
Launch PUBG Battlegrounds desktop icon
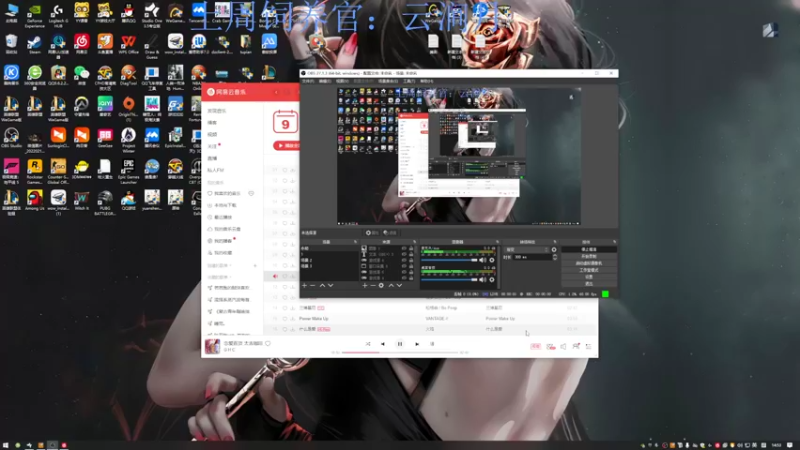click(105, 203)
